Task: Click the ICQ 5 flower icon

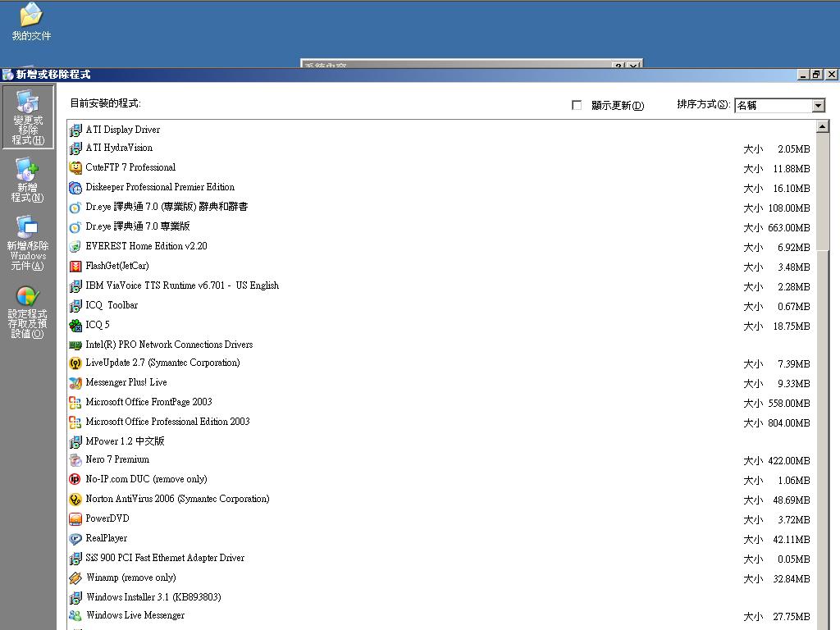Action: pyautogui.click(x=75, y=325)
